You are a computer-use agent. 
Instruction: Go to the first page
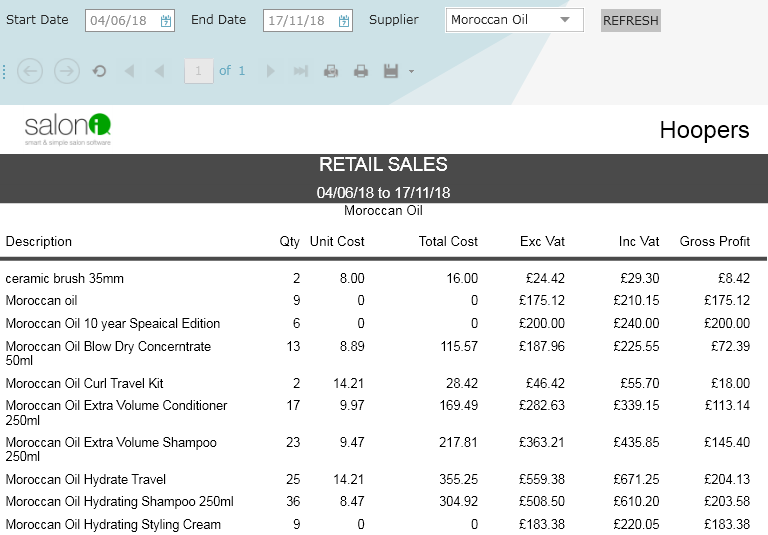[x=129, y=71]
